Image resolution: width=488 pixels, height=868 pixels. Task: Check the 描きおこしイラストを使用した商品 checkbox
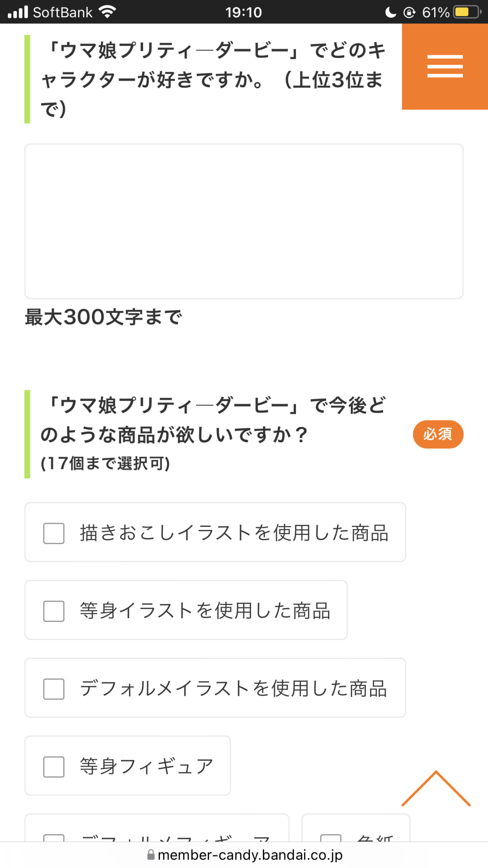54,533
